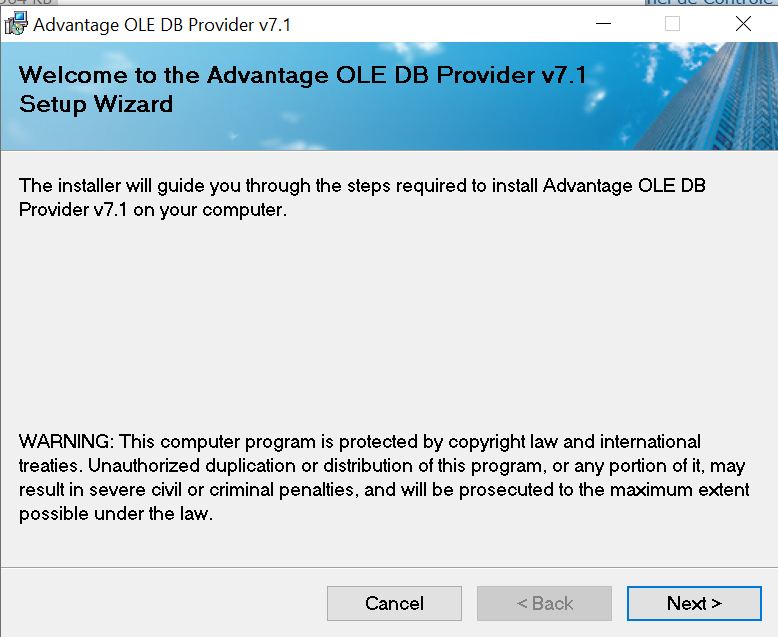778x637 pixels.
Task: Click Next to continue the installation
Action: click(x=694, y=603)
